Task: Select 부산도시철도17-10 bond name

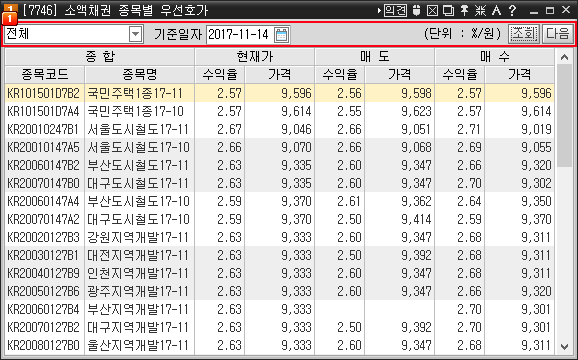Action: click(x=138, y=202)
